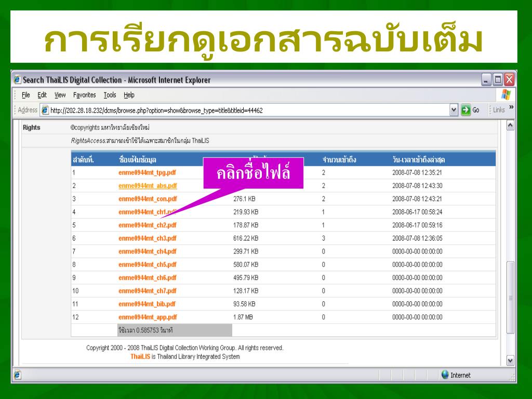
Task: Click the page icon in address bar
Action: click(45, 110)
